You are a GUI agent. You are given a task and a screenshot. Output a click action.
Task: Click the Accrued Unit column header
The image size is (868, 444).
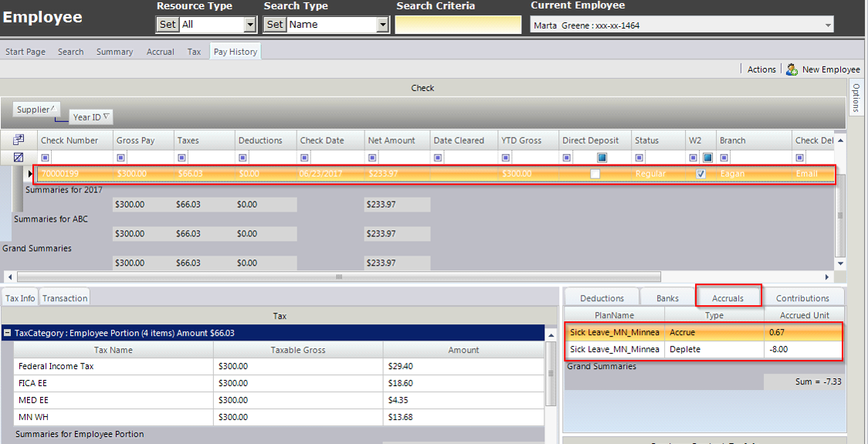pyautogui.click(x=805, y=315)
